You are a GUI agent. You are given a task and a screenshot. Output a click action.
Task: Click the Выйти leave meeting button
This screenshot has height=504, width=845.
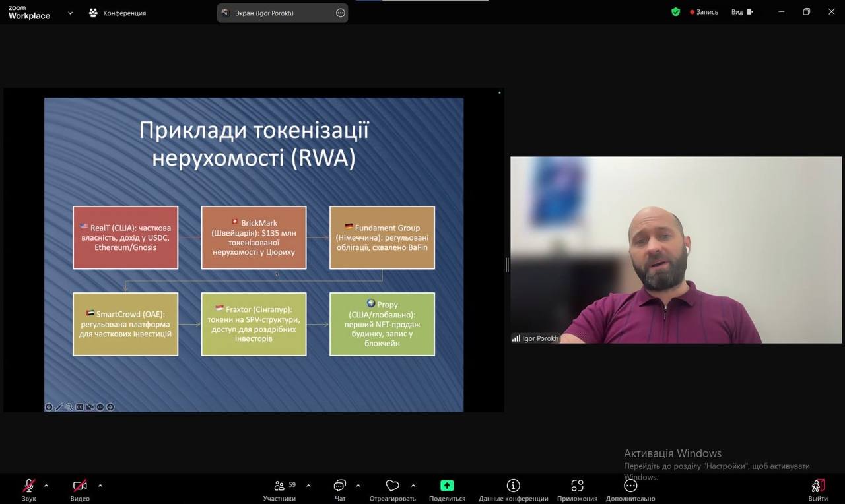[x=817, y=487]
